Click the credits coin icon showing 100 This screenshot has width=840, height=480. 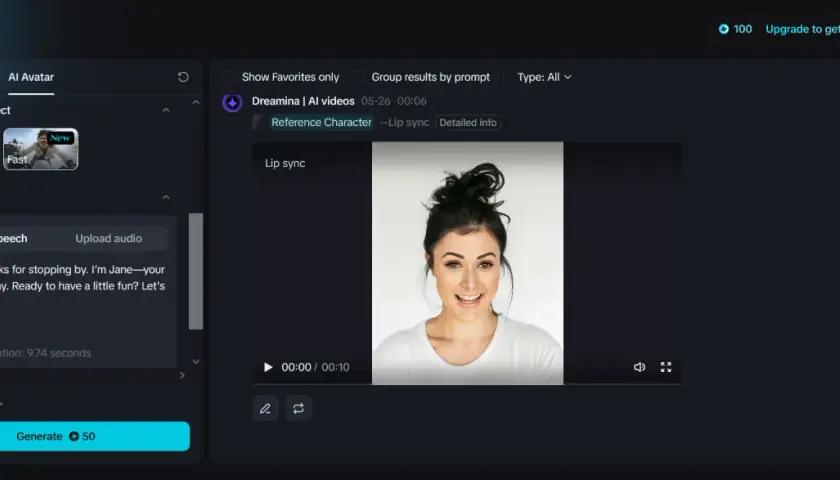(724, 29)
